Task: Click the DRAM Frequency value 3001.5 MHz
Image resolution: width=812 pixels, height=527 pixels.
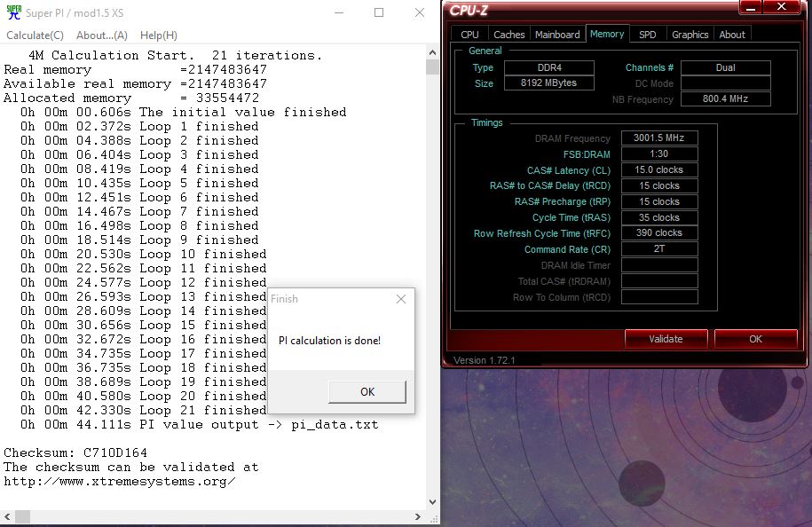Action: click(659, 138)
